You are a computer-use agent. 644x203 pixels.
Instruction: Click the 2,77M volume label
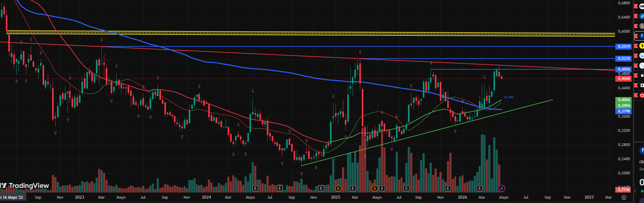pyautogui.click(x=623, y=190)
